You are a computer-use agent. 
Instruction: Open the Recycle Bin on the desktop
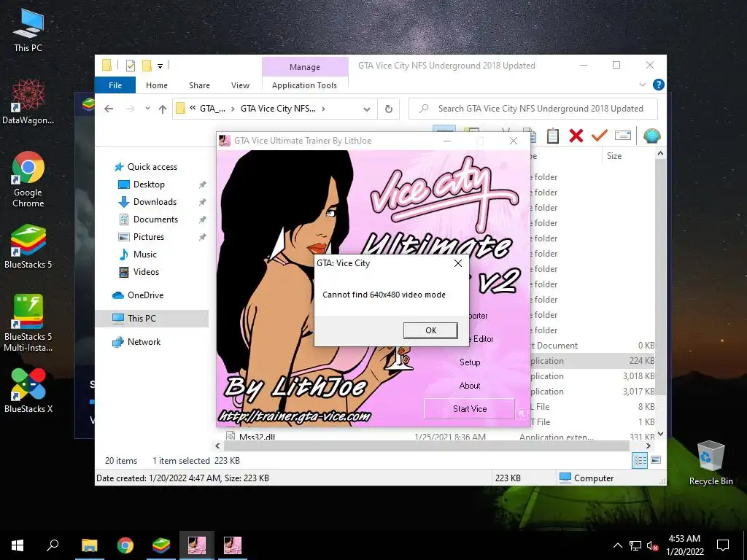(x=711, y=463)
